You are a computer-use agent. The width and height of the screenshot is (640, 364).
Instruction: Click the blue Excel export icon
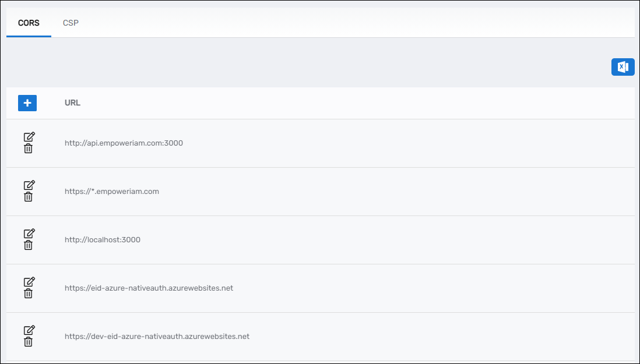coord(623,66)
